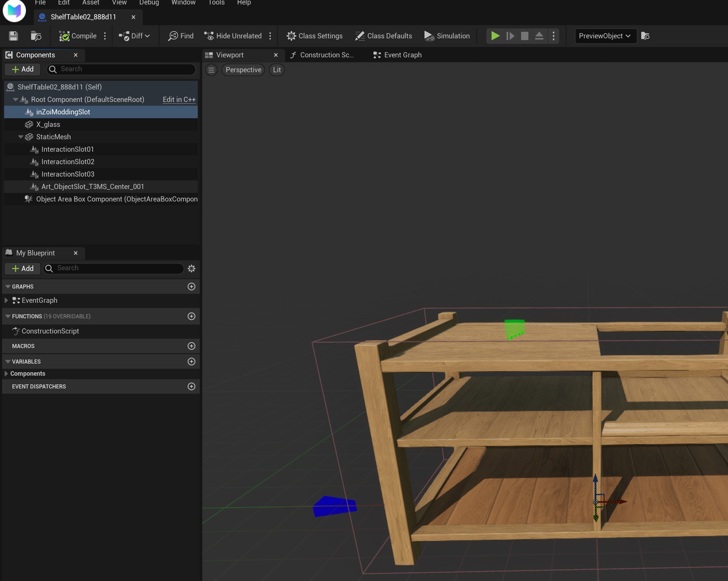Open the Edit menu
728x581 pixels.
(64, 3)
